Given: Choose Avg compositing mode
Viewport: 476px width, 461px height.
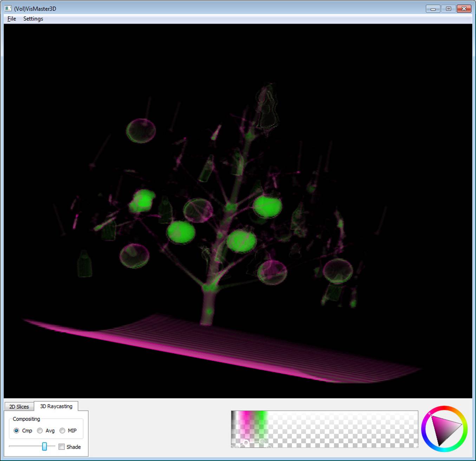Looking at the screenshot, I should click(40, 430).
